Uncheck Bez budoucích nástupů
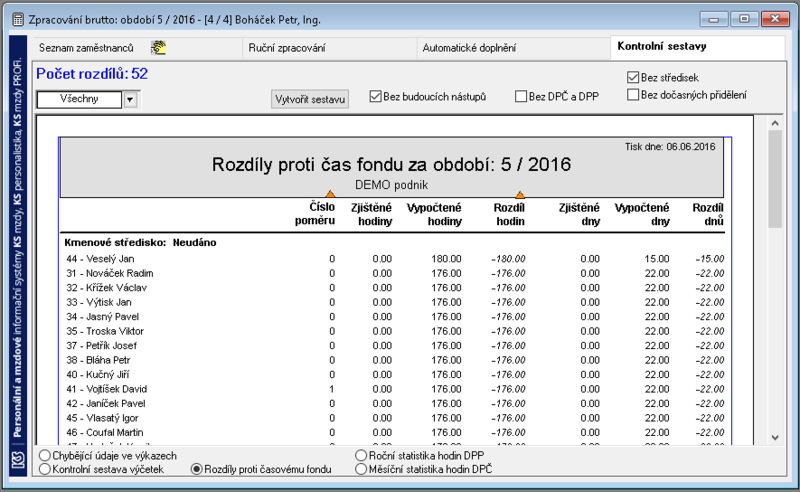 (376, 96)
